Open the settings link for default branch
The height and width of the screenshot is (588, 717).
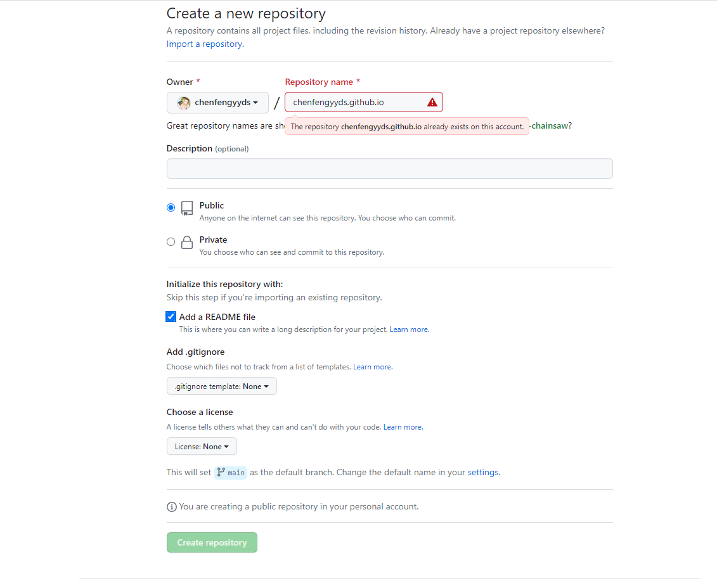(483, 472)
